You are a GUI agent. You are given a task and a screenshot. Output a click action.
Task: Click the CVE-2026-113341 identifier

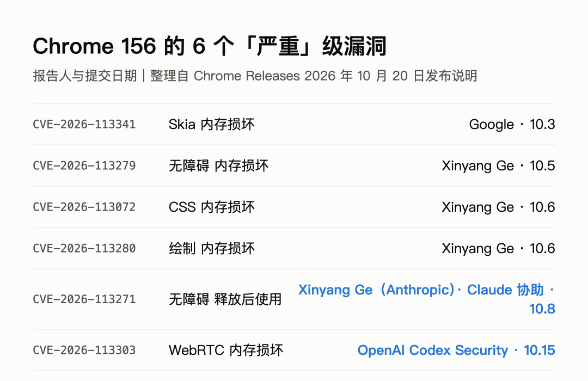pos(84,124)
